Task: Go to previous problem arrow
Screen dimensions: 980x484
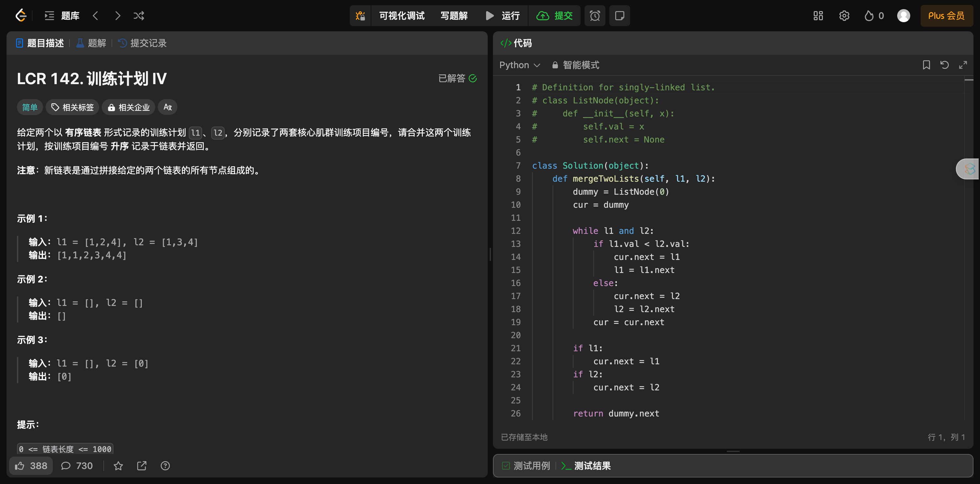Action: [96, 16]
